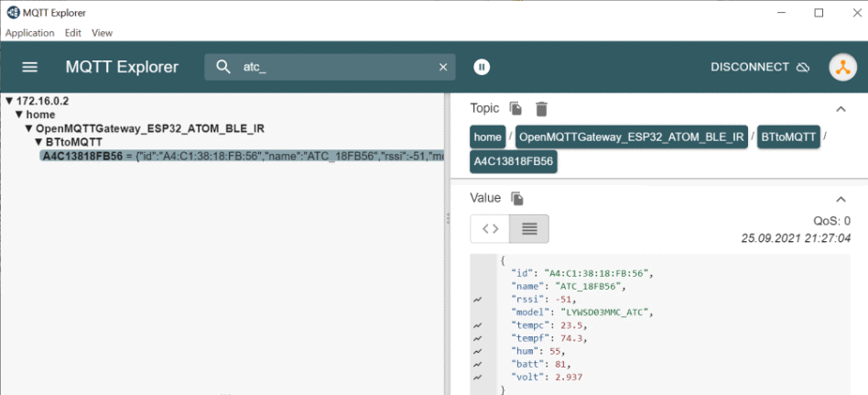Select the A4C13818FB56 tree row

point(243,156)
